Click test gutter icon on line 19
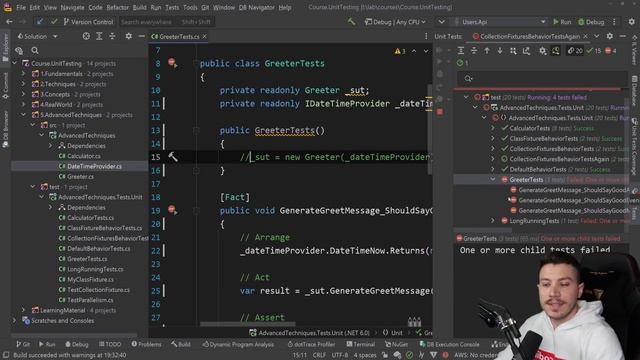 [172, 210]
